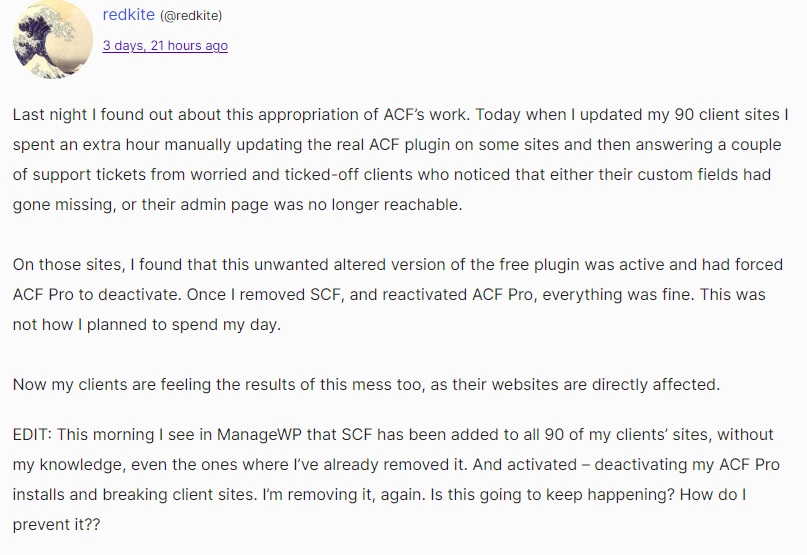
Task: Click the redkite wave avatar image
Action: pos(51,43)
